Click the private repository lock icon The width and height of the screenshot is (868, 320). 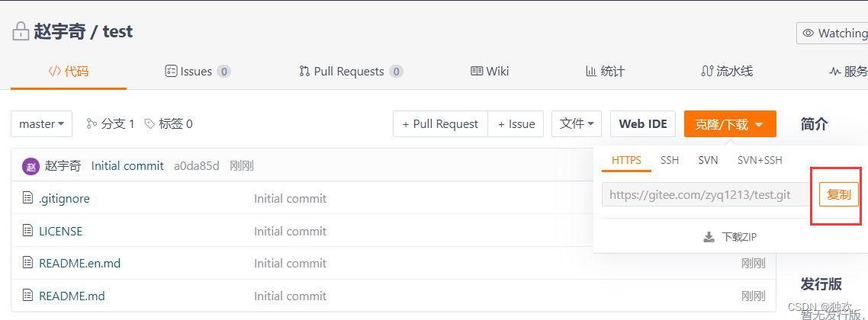click(21, 31)
